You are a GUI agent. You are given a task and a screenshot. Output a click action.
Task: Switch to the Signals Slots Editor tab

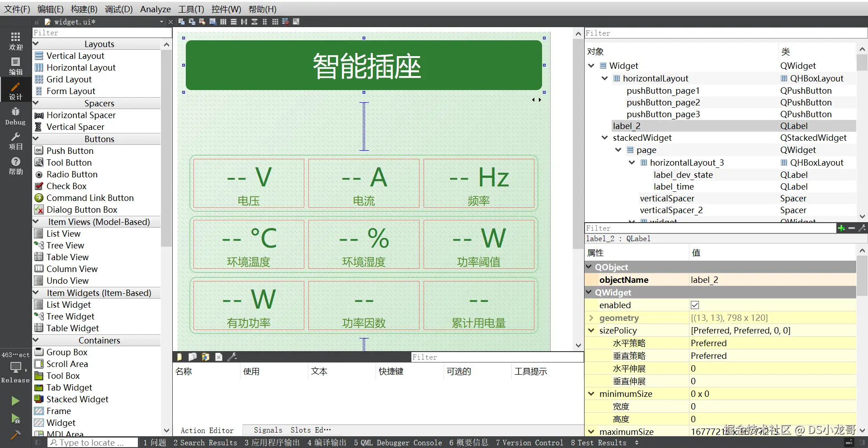(292, 430)
